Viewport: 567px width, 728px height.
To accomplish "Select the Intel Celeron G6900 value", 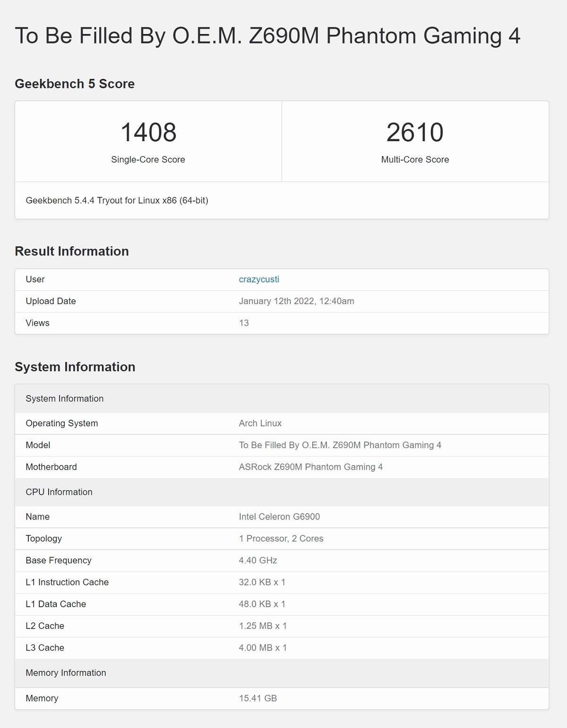I will pos(279,517).
